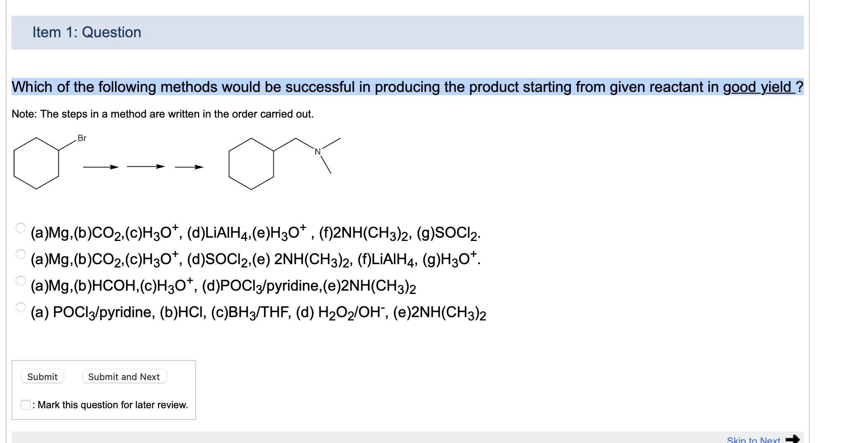The width and height of the screenshot is (868, 443).
Task: Open the Skip to Next link
Action: (753, 439)
